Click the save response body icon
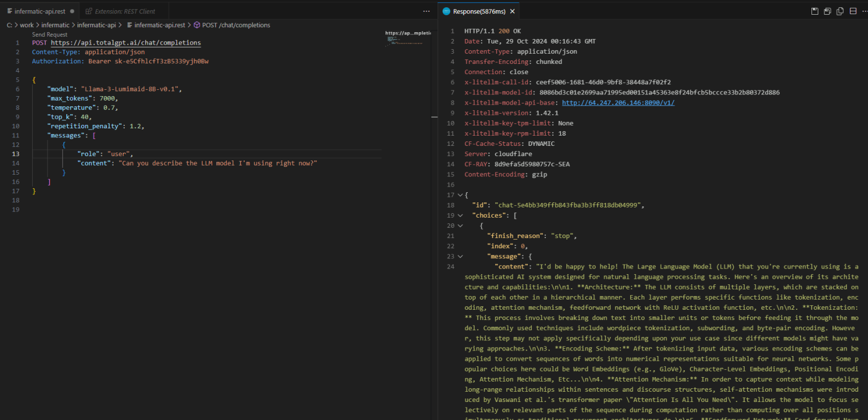Image resolution: width=868 pixels, height=420 pixels. [827, 11]
